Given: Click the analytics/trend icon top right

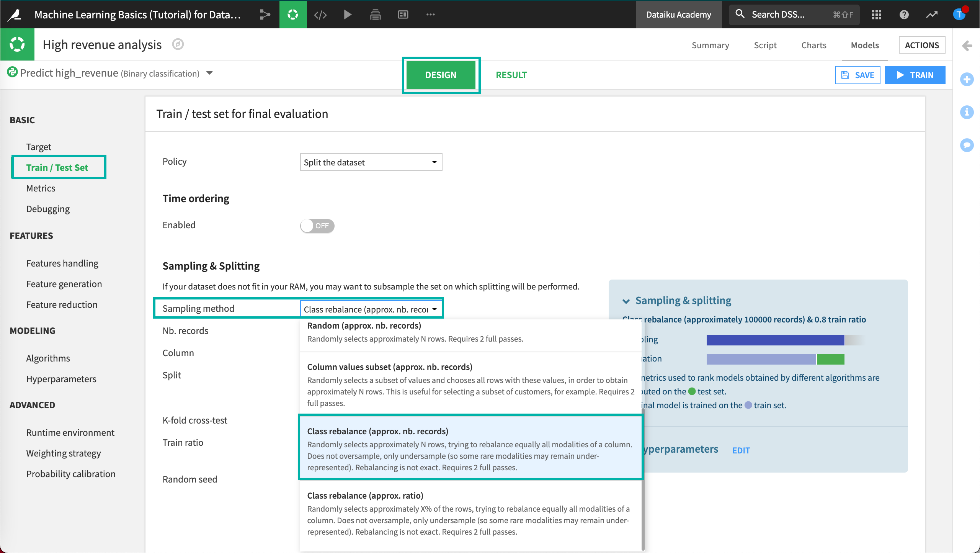Looking at the screenshot, I should [931, 13].
